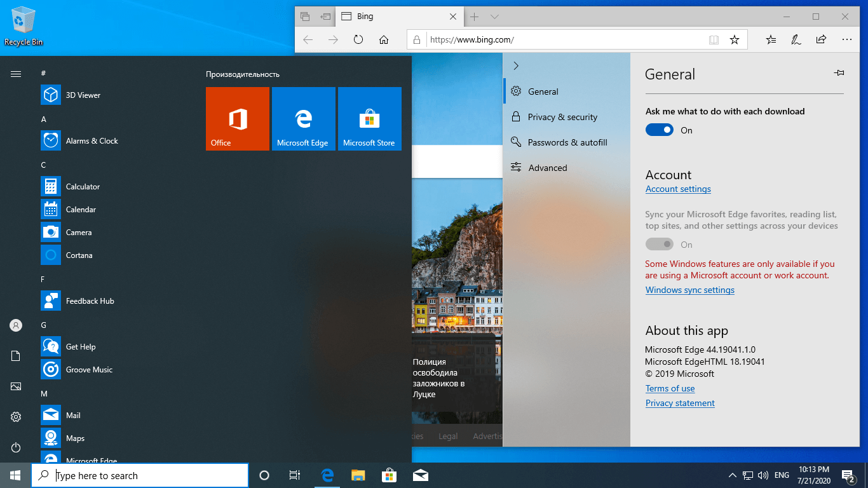Open Microsoft Store from taskbar
The width and height of the screenshot is (868, 488).
[389, 475]
